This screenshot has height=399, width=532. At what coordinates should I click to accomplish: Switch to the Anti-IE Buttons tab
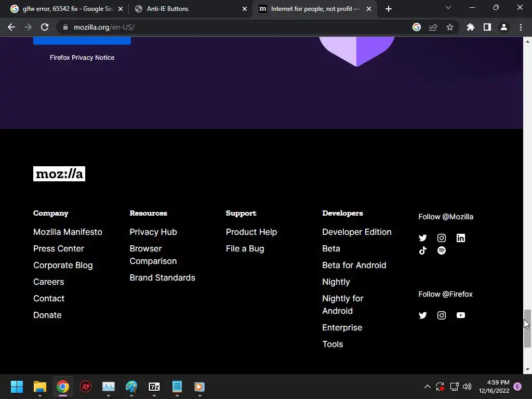pyautogui.click(x=190, y=9)
